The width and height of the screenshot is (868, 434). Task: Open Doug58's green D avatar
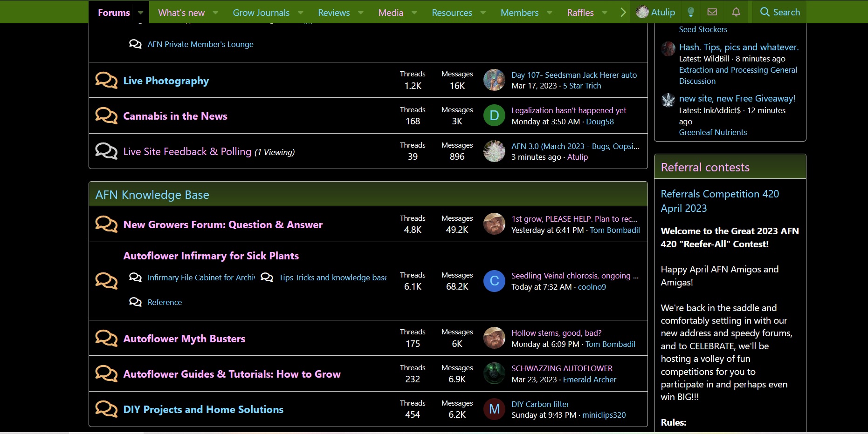pyautogui.click(x=494, y=115)
